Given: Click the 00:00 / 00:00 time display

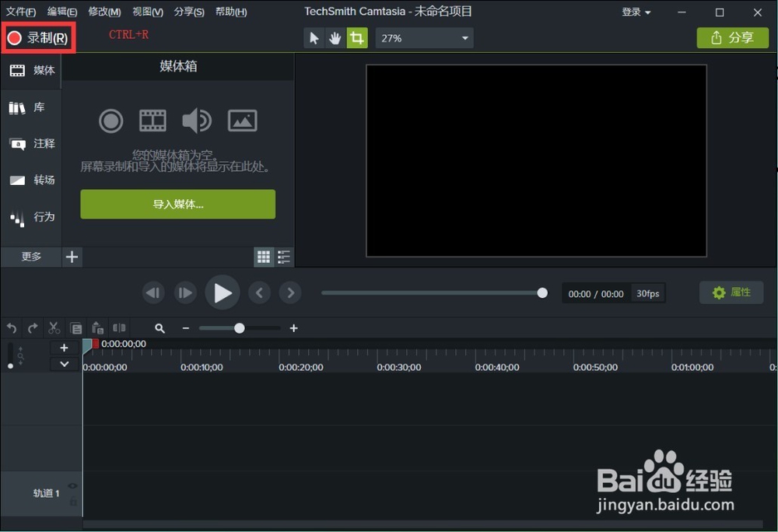Looking at the screenshot, I should pyautogui.click(x=596, y=293).
